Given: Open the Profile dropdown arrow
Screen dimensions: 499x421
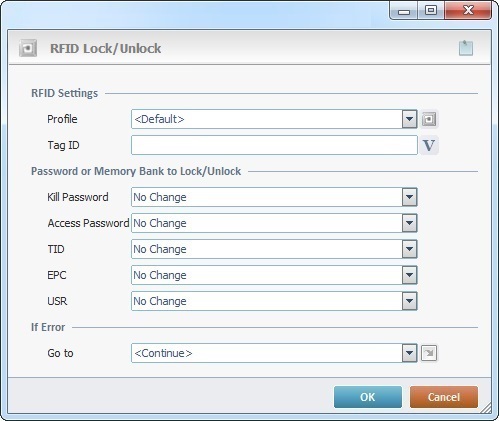Looking at the screenshot, I should 409,119.
